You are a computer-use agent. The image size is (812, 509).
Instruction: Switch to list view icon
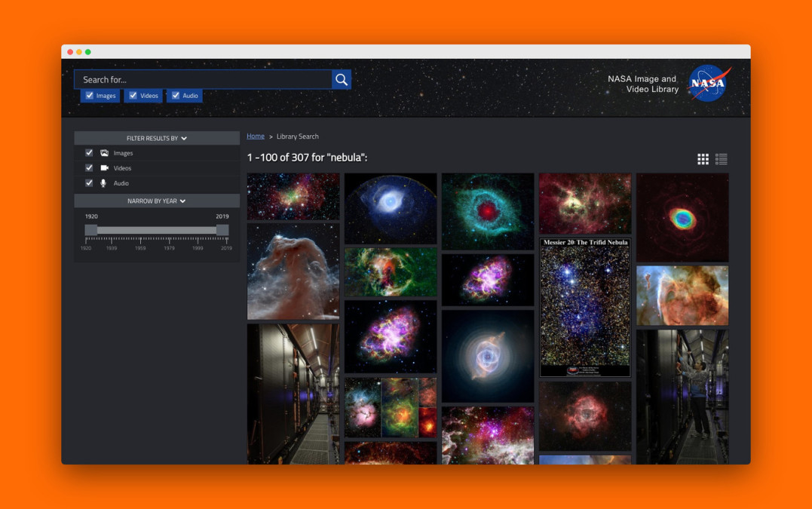721,159
